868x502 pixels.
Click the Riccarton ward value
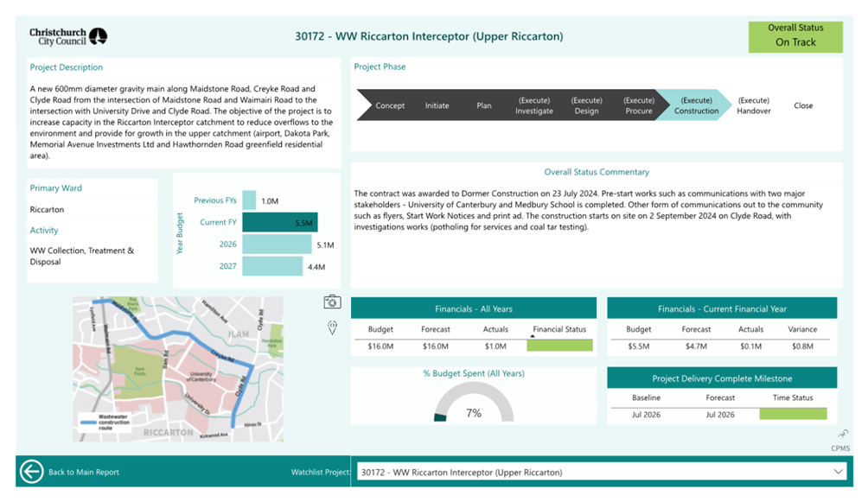47,210
